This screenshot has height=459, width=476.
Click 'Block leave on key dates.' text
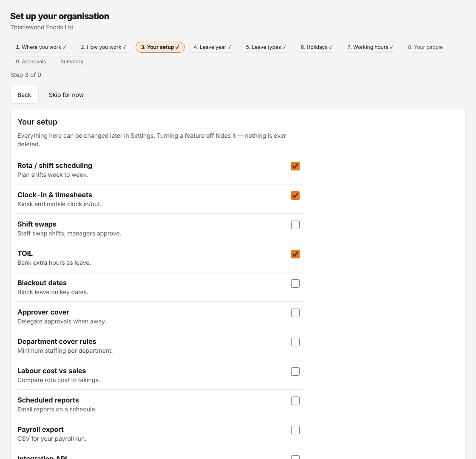tap(53, 292)
